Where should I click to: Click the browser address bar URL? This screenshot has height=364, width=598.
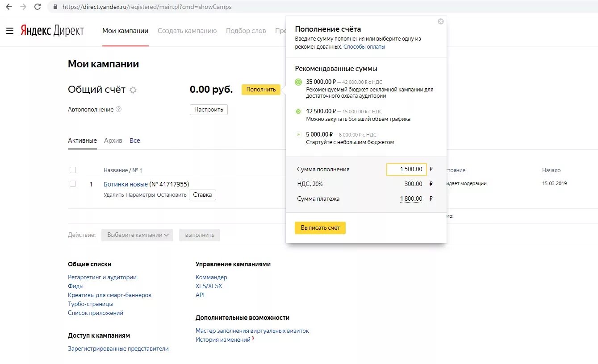pyautogui.click(x=147, y=7)
